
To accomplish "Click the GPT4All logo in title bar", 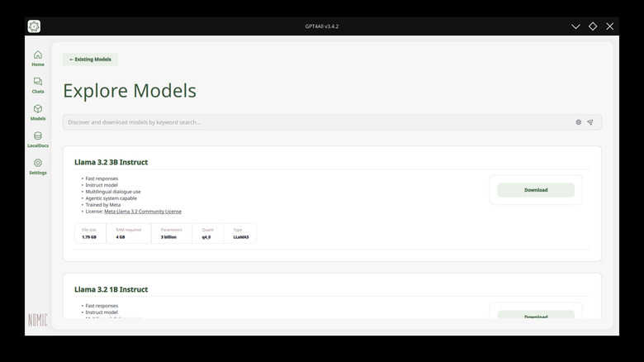I will pos(34,26).
